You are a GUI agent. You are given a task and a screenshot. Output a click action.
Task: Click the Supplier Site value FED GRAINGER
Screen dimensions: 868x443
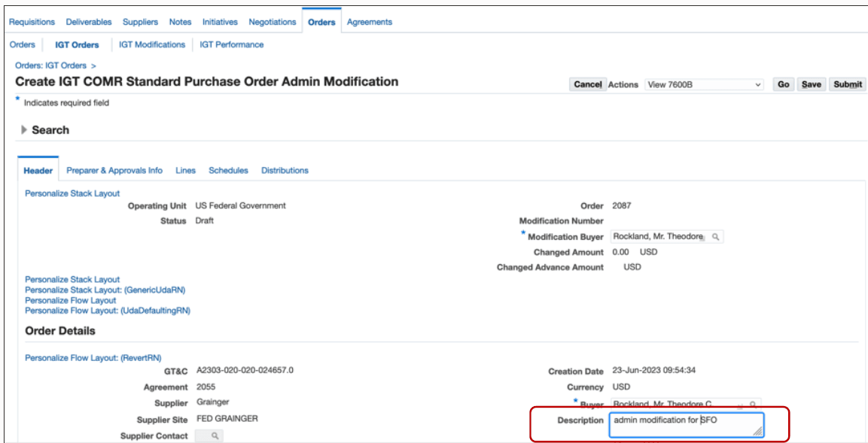(x=227, y=419)
